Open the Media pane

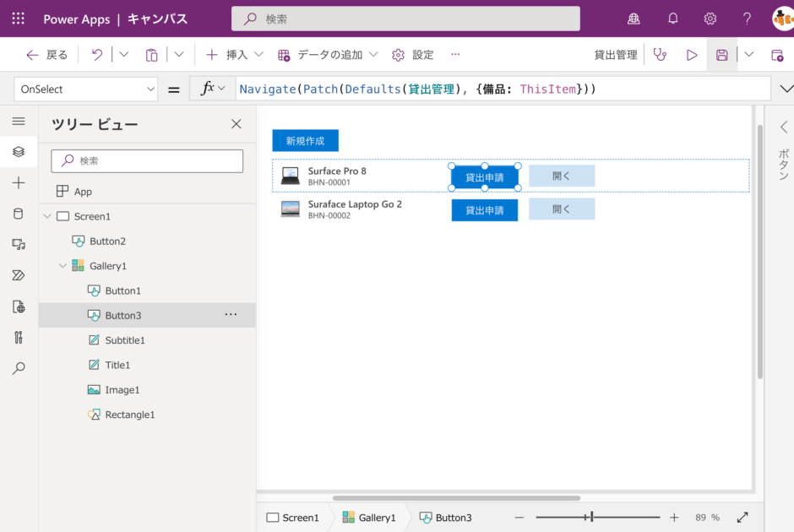19,244
